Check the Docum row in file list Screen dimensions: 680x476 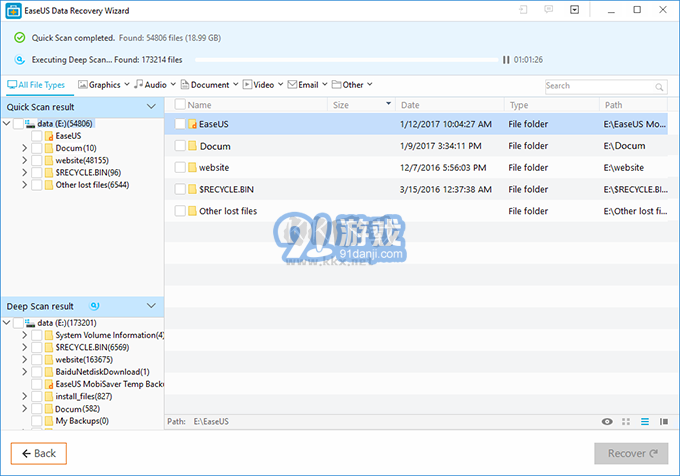180,146
